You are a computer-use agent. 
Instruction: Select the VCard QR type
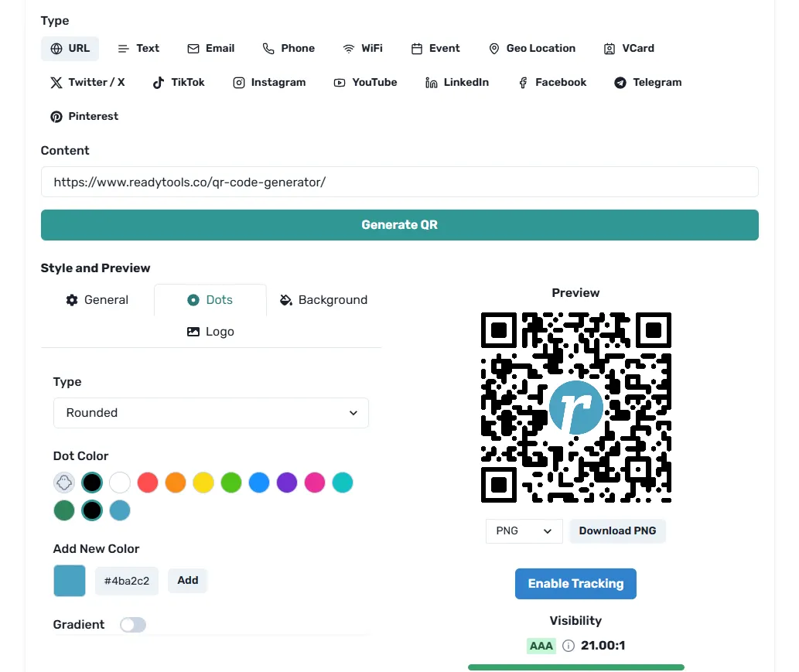(x=629, y=48)
